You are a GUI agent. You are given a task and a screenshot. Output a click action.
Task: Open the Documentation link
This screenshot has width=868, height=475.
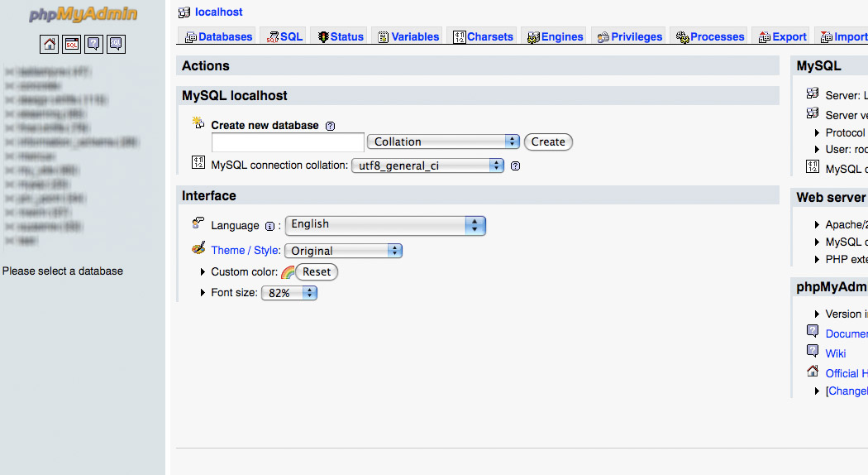pyautogui.click(x=847, y=333)
